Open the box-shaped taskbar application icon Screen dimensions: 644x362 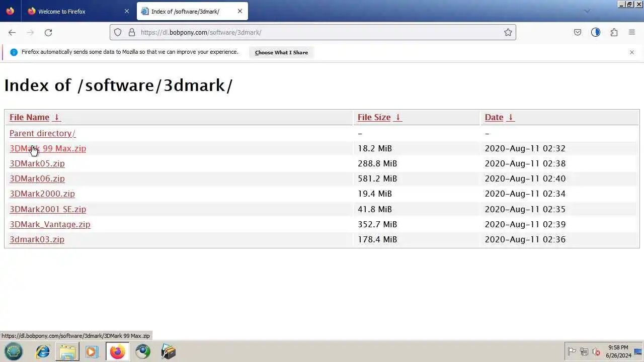coord(168,351)
